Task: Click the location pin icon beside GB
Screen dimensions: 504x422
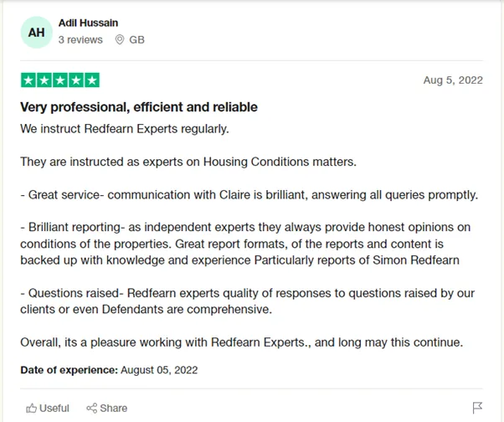Action: [120, 40]
